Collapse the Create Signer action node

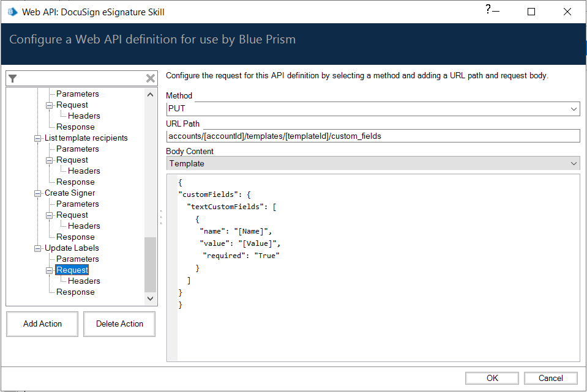pos(38,193)
